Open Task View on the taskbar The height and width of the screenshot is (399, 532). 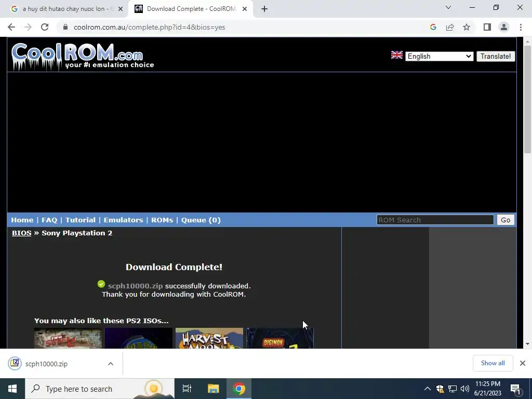(187, 389)
